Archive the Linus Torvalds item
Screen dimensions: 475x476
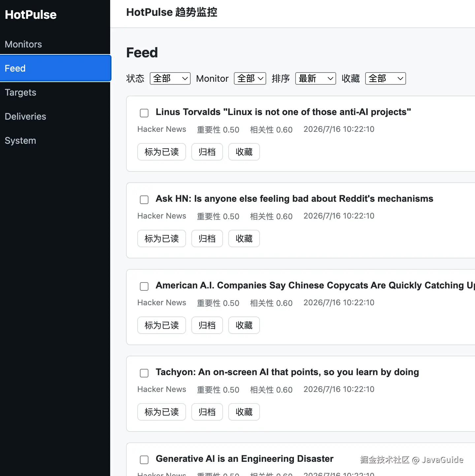pos(207,152)
